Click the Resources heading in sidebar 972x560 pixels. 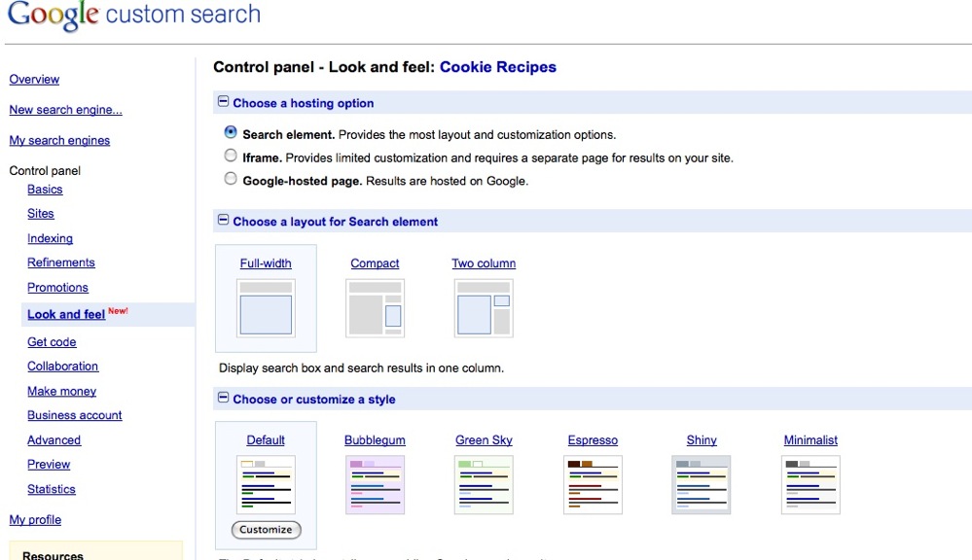click(x=53, y=555)
